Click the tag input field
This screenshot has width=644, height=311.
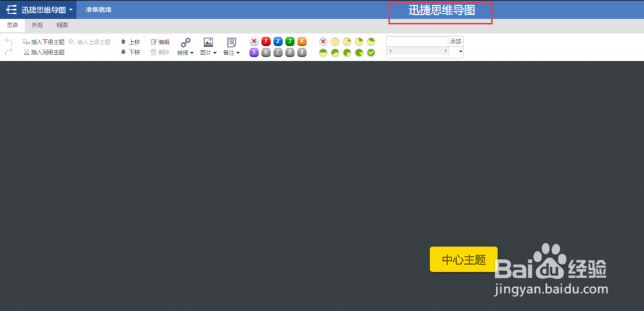coord(417,41)
